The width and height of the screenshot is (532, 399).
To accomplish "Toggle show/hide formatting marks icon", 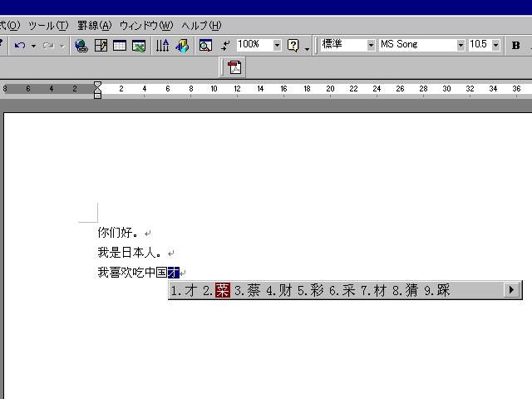I will [225, 46].
